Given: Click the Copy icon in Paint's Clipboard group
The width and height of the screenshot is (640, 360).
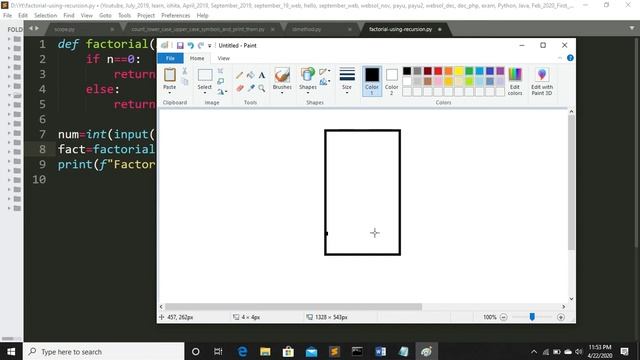Looking at the screenshot, I should (184, 82).
